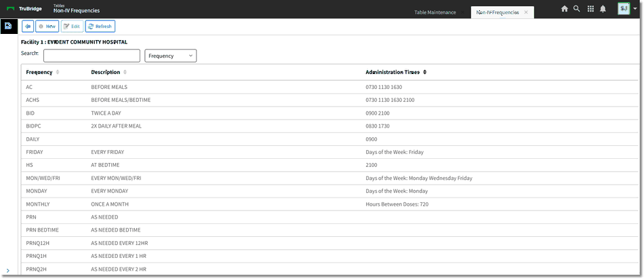Image resolution: width=644 pixels, height=279 pixels.
Task: Click the back arrow toolbar button
Action: tap(28, 26)
